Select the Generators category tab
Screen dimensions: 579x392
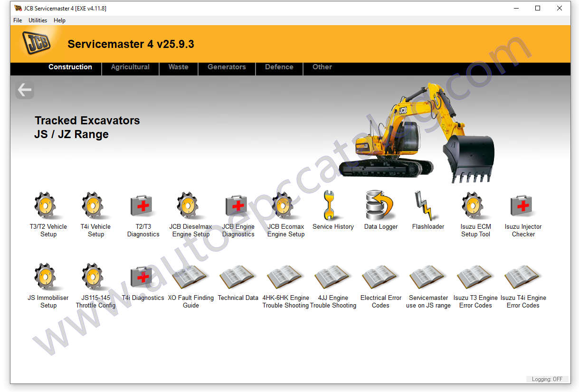227,67
